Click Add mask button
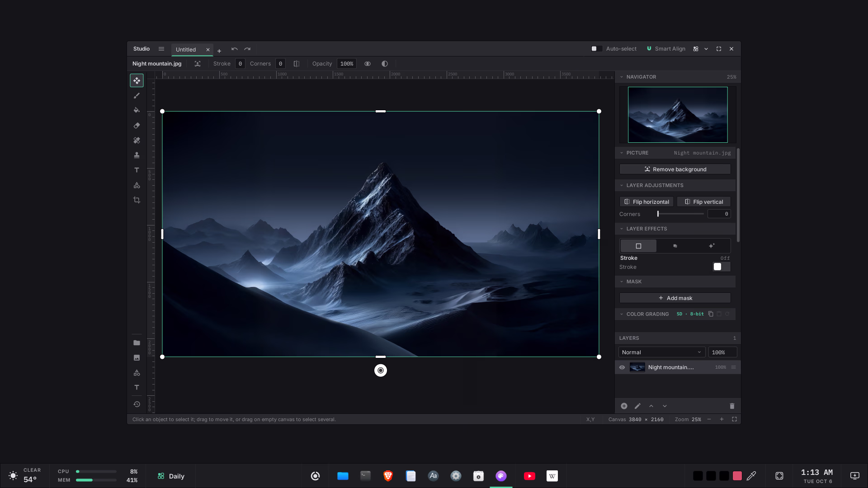Viewport: 868px width, 488px height. tap(675, 298)
